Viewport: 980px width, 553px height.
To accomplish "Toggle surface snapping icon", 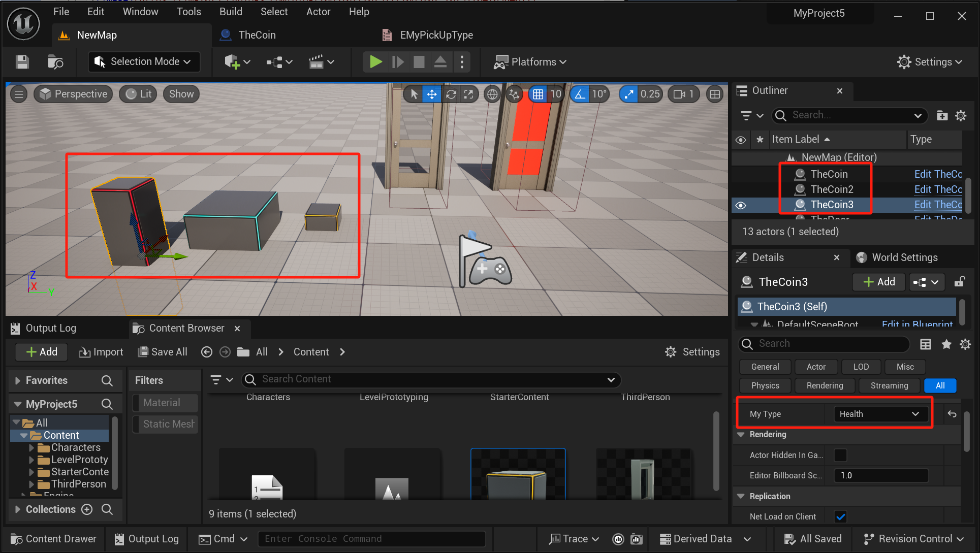I will [515, 94].
